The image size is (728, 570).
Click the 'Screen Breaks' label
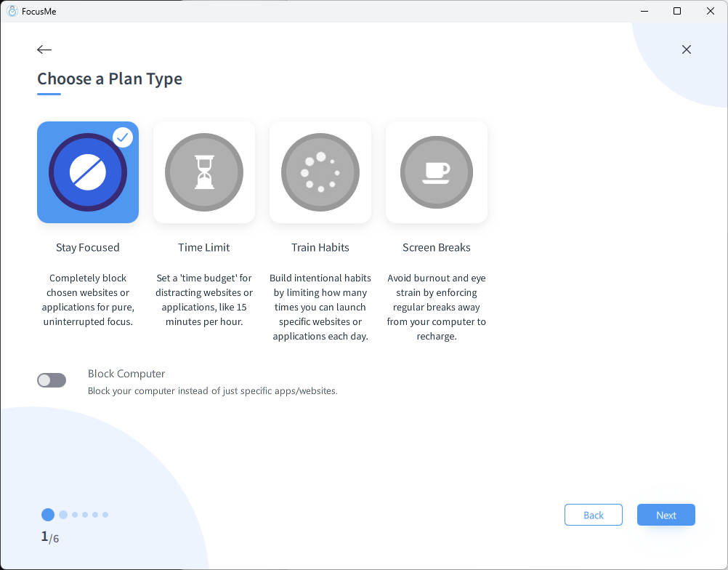[437, 248]
